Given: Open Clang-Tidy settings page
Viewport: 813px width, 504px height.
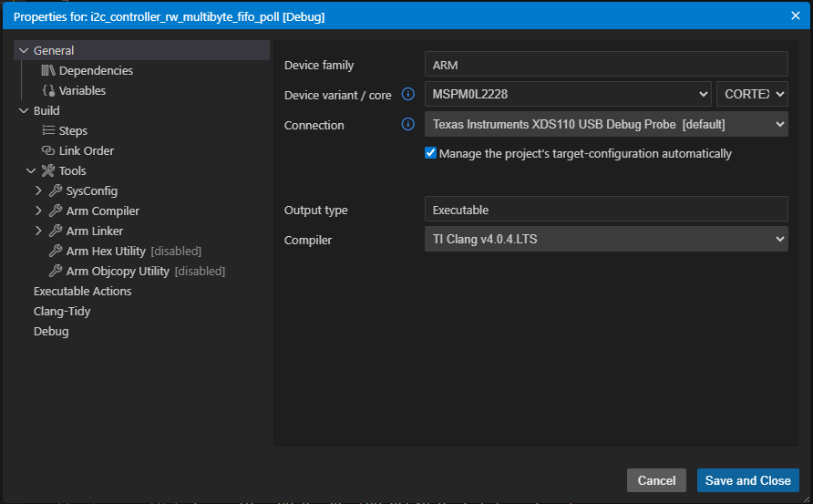Looking at the screenshot, I should point(62,311).
